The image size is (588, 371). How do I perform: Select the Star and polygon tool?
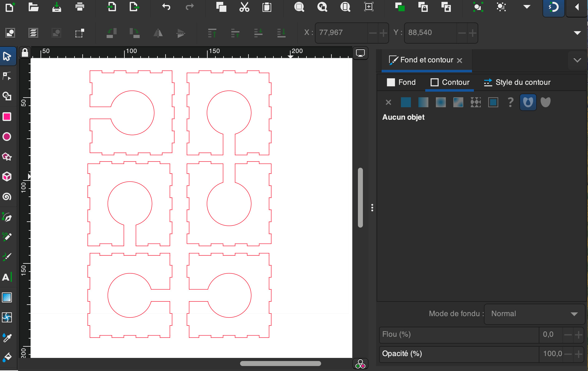tap(7, 157)
